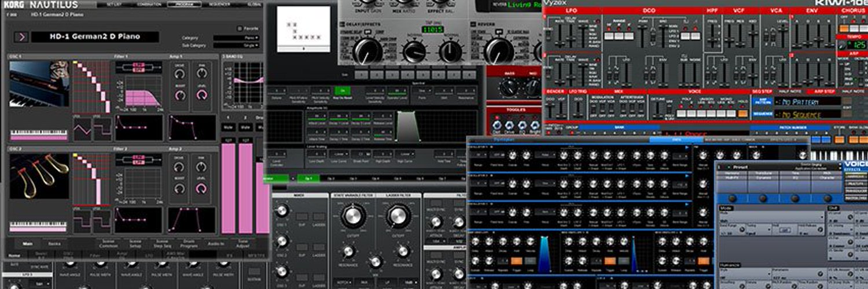Click the green On button for Key On Reset
868x289 pixels.
(342, 90)
